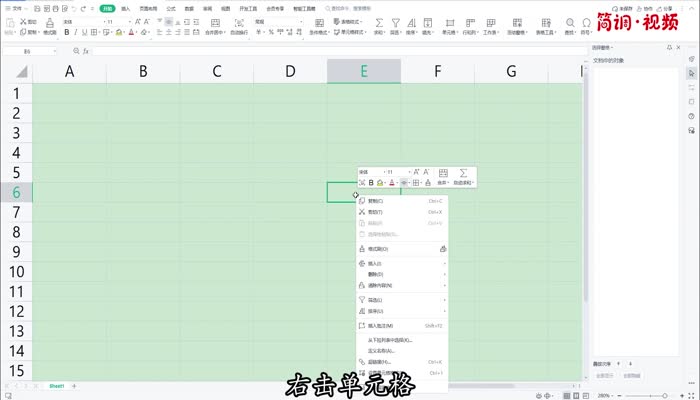Expand the Insert submenu in context menu
The width and height of the screenshot is (700, 400).
coord(401,263)
